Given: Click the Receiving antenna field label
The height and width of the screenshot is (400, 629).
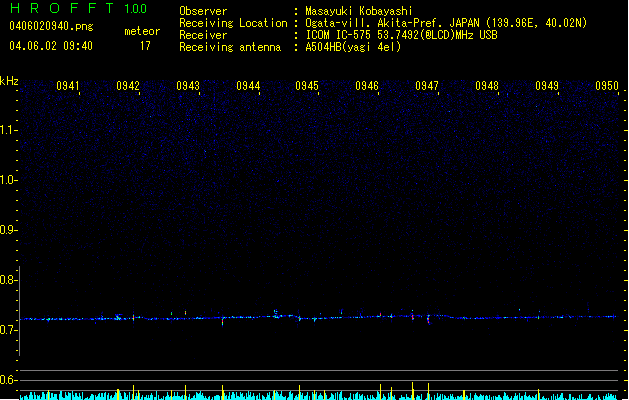Looking at the screenshot, I should pos(230,47).
